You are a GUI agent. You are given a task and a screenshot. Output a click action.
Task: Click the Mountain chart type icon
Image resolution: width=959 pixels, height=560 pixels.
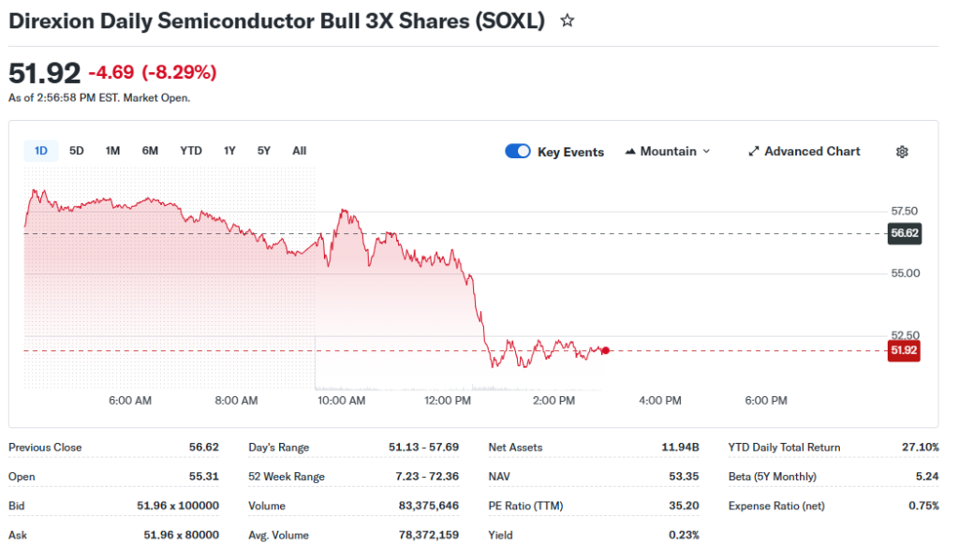point(630,152)
